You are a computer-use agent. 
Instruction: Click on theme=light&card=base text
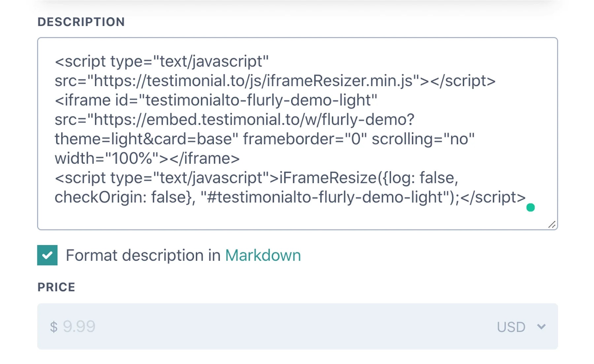click(x=146, y=139)
